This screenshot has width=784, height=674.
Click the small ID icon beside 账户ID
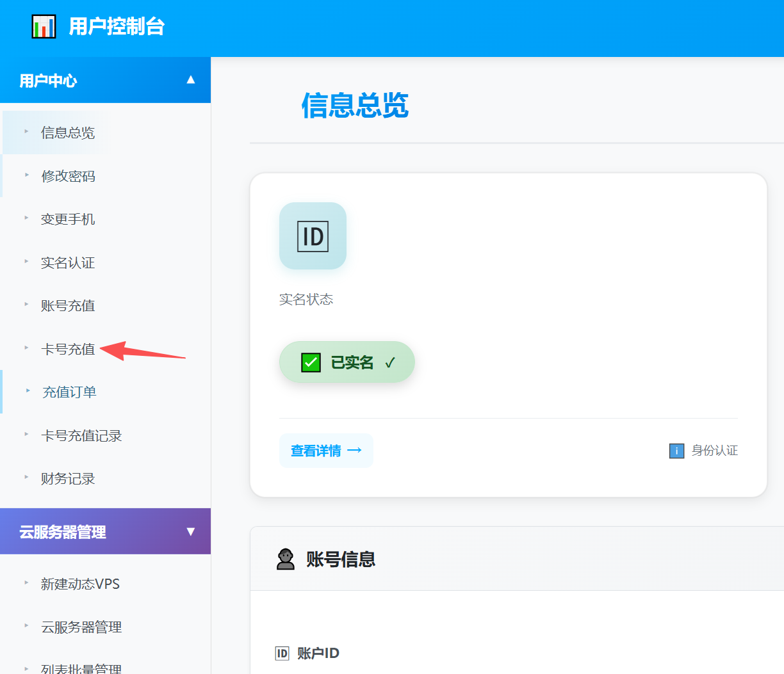tap(282, 654)
